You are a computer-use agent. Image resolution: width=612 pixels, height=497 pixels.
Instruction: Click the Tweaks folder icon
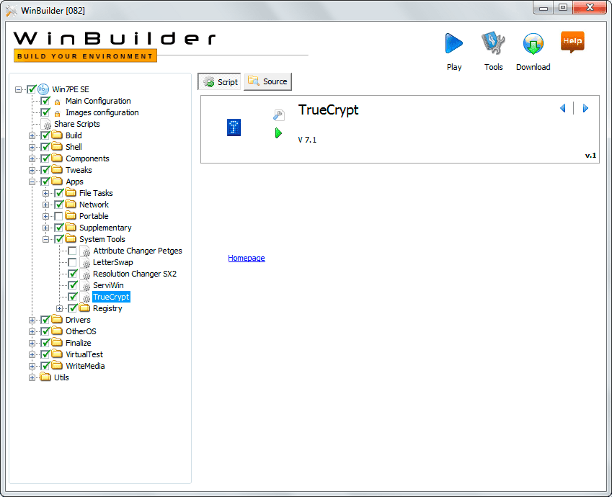pyautogui.click(x=57, y=169)
